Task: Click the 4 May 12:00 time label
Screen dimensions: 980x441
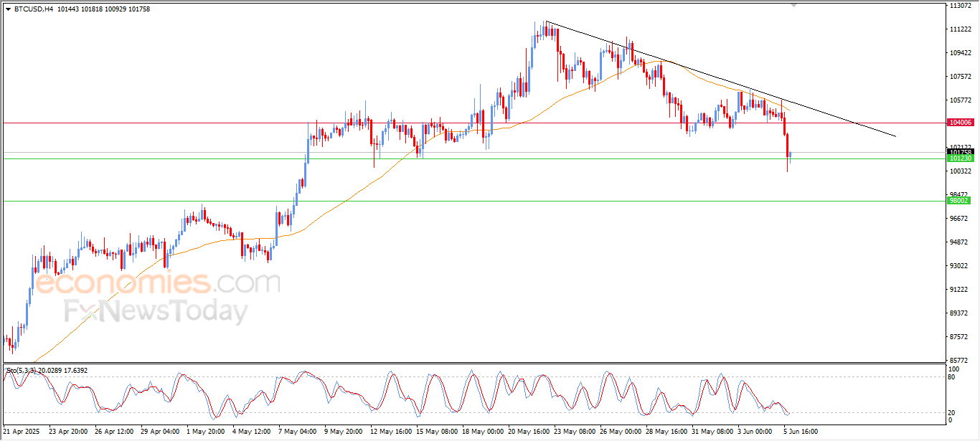Action: (251, 432)
